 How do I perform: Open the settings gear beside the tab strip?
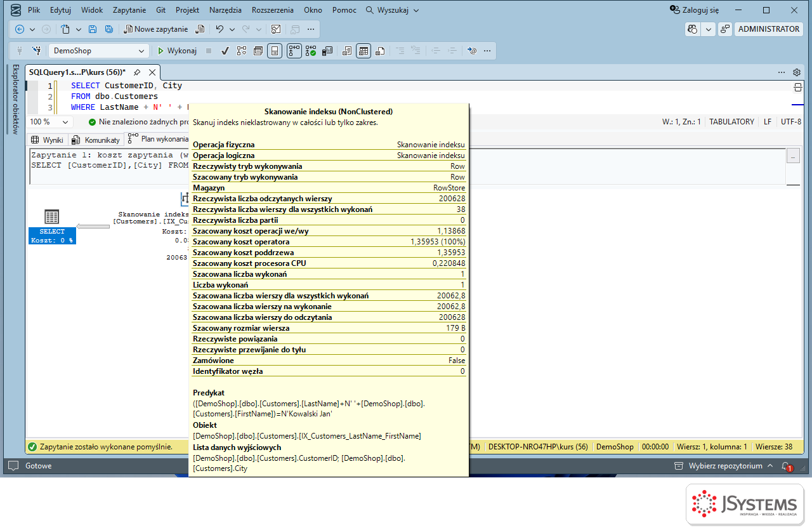click(x=797, y=72)
